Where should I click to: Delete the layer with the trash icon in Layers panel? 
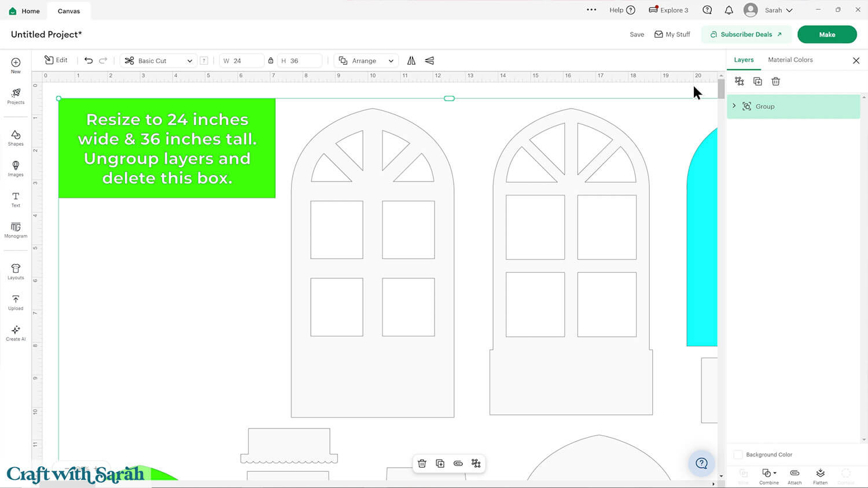click(x=775, y=82)
